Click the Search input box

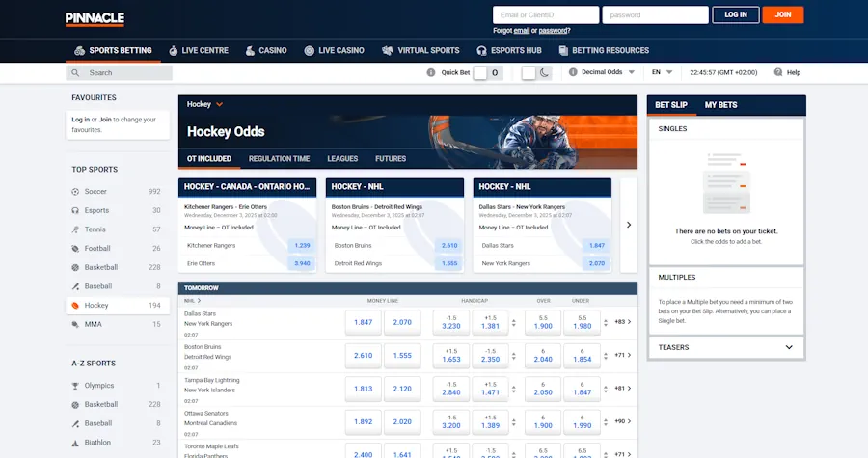point(119,73)
